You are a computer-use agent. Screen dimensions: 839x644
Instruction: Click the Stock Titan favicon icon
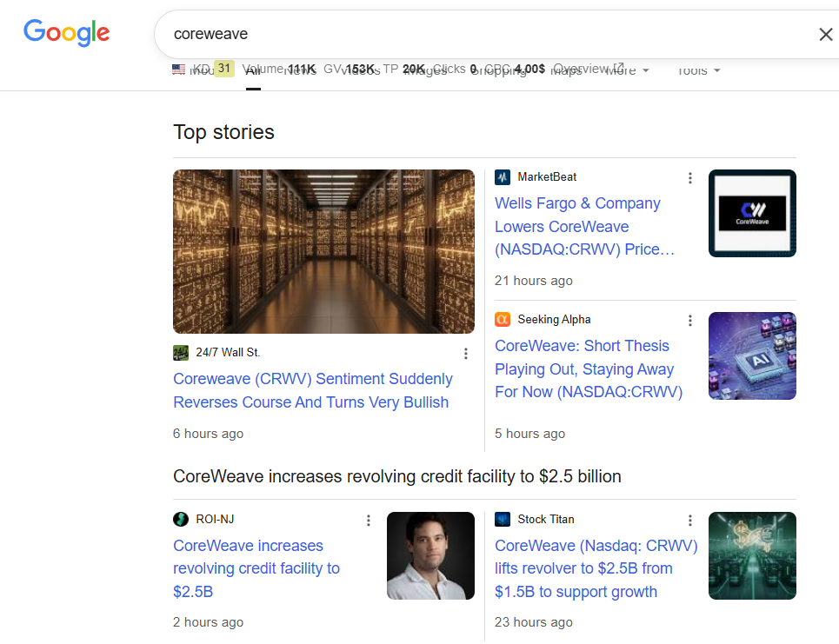[503, 520]
